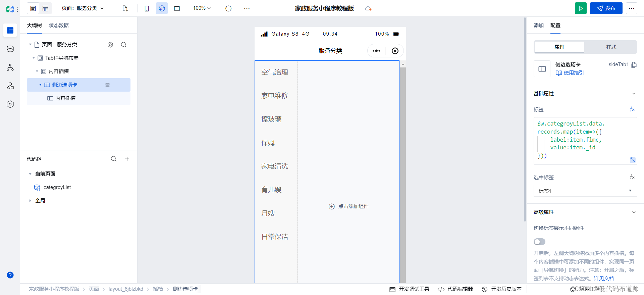Open the help question mark icon
644x295 pixels.
(x=10, y=275)
